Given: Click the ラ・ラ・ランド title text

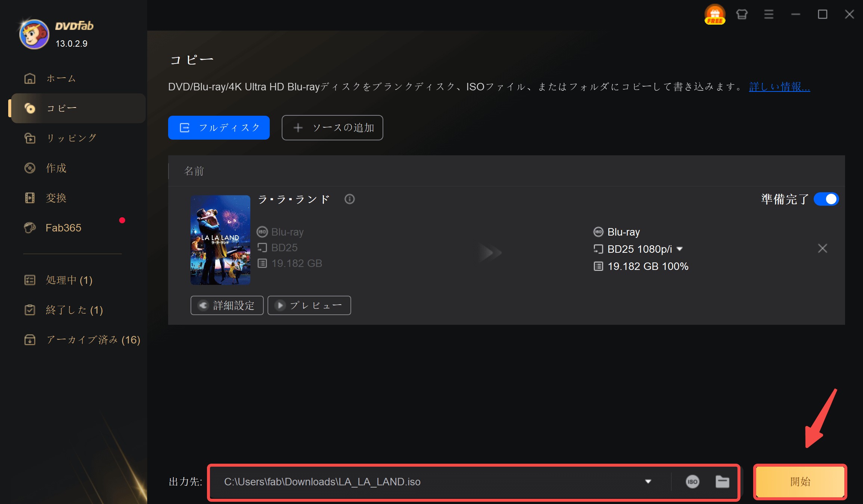Looking at the screenshot, I should tap(294, 199).
